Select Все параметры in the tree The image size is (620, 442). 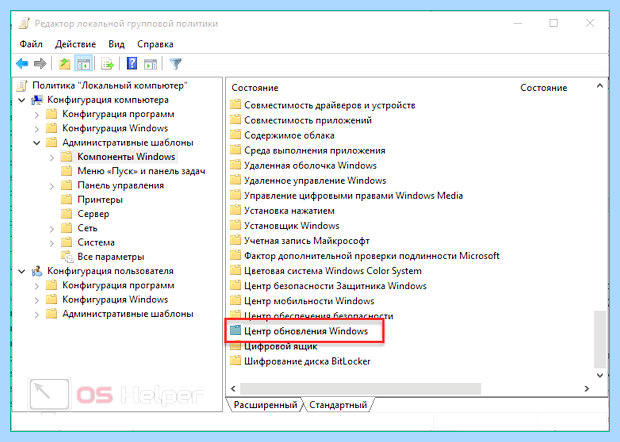pos(111,257)
